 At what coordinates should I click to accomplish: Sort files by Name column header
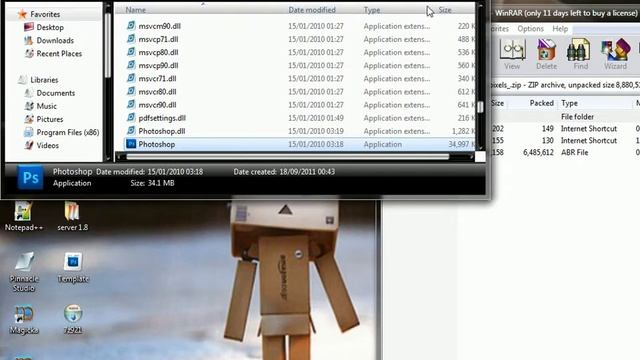point(136,10)
